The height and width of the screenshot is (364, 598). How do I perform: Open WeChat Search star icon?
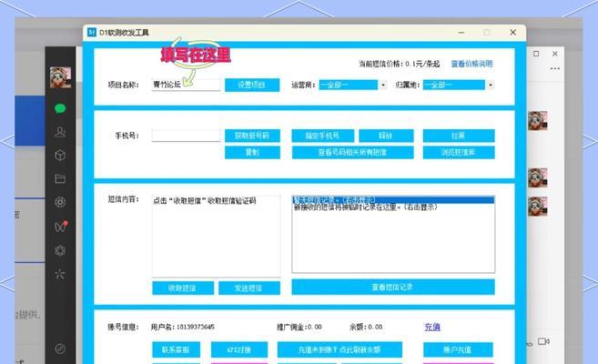(x=60, y=274)
